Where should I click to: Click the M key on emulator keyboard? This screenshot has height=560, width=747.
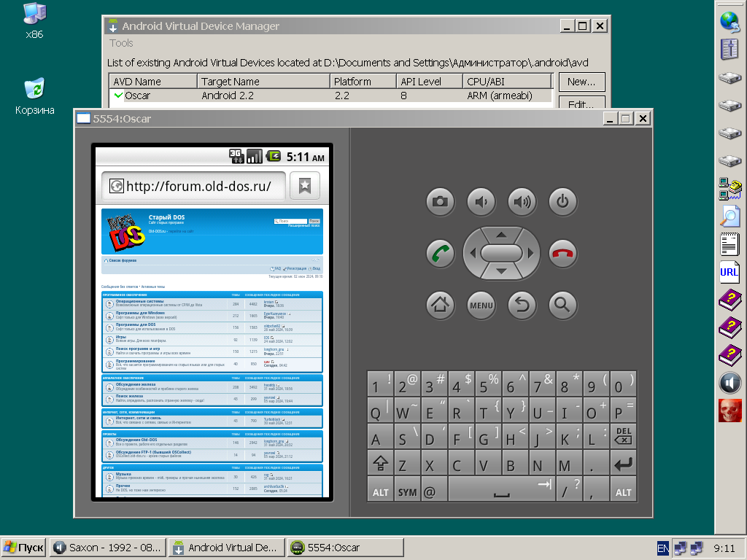tap(569, 464)
